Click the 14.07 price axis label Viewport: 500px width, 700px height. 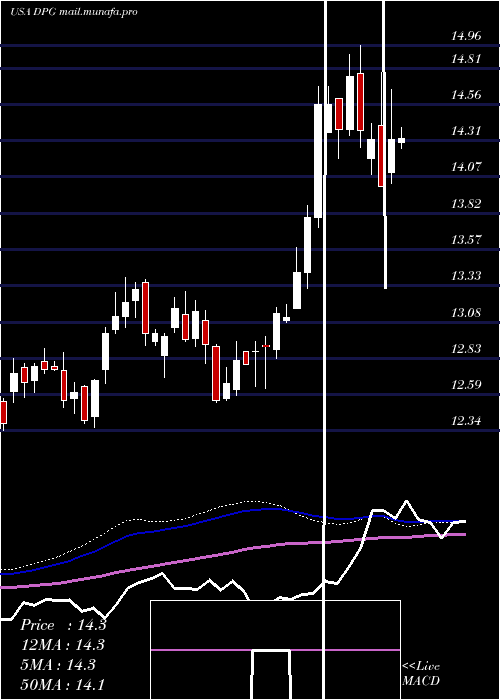[x=466, y=167]
